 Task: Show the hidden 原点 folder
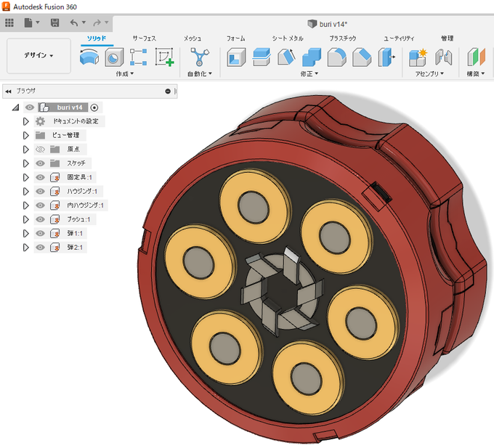pyautogui.click(x=40, y=150)
